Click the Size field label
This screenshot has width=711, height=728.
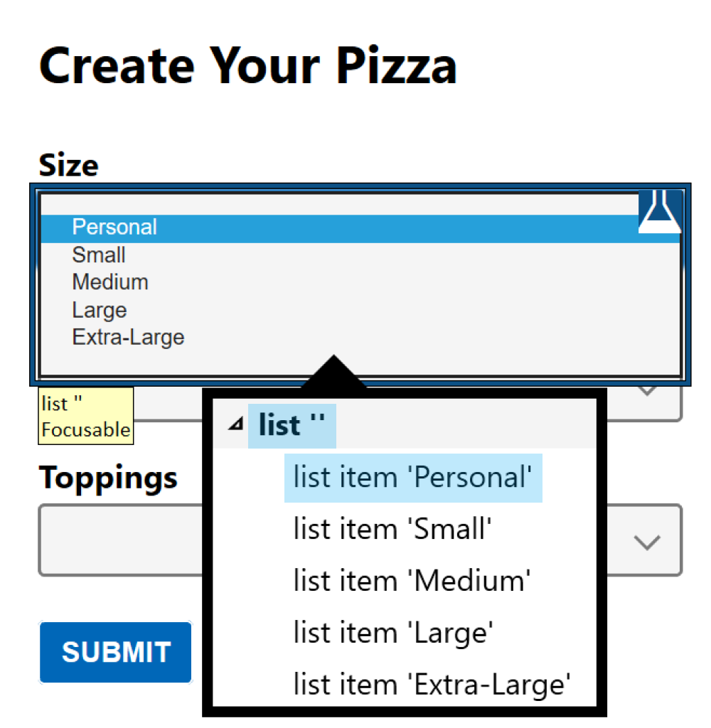[68, 166]
